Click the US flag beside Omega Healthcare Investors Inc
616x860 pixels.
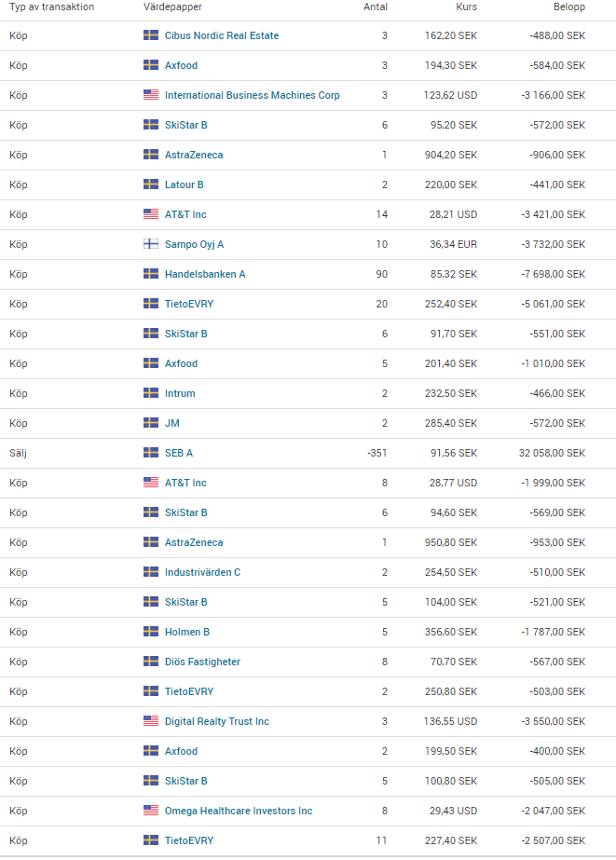coord(151,810)
